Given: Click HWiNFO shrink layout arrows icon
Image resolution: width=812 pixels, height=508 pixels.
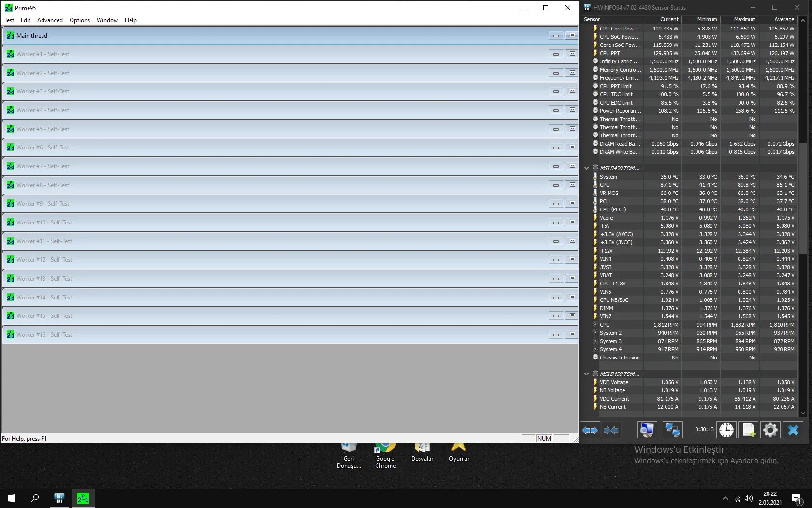Looking at the screenshot, I should click(611, 430).
